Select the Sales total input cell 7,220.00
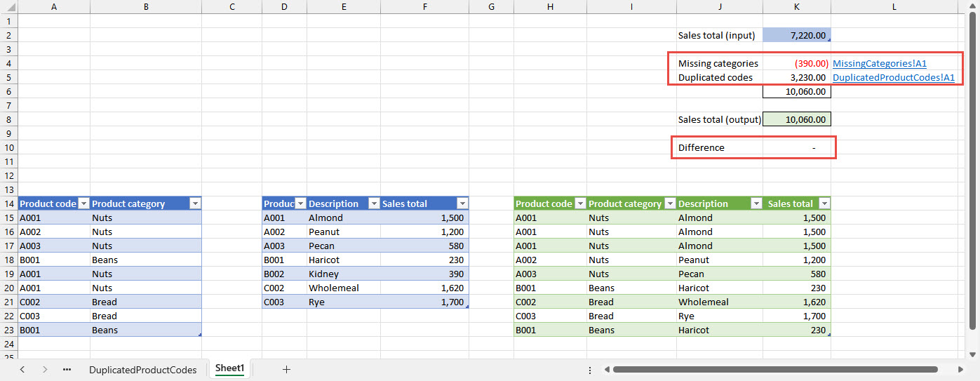The image size is (980, 381). coord(796,35)
